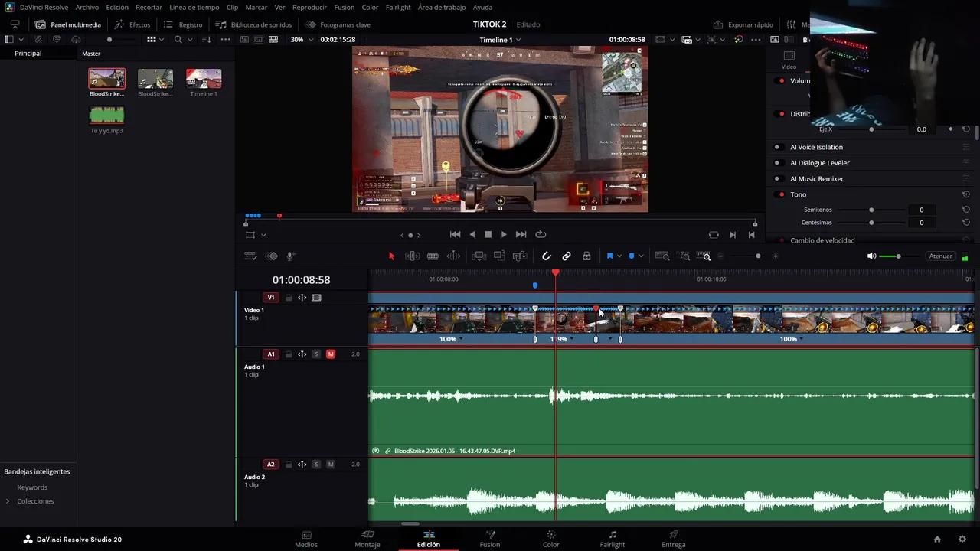The height and width of the screenshot is (551, 980).
Task: Jump to first frame in the viewer
Action: 455,235
